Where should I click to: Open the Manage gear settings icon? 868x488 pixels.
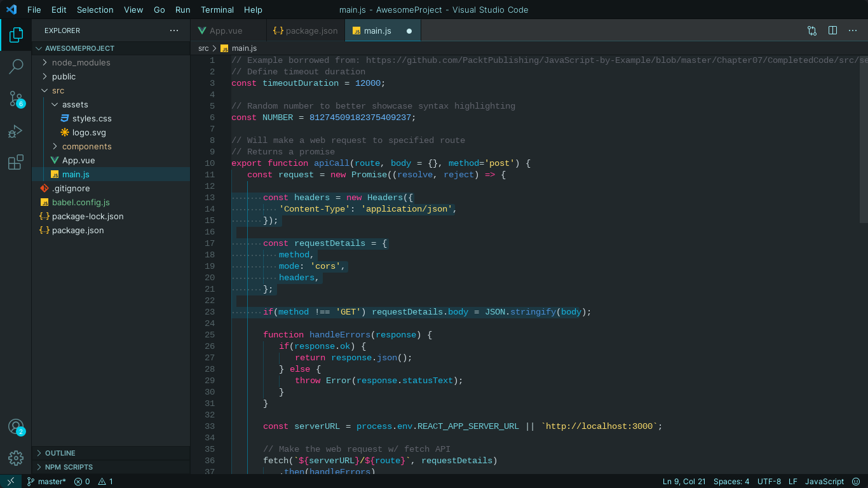click(16, 457)
